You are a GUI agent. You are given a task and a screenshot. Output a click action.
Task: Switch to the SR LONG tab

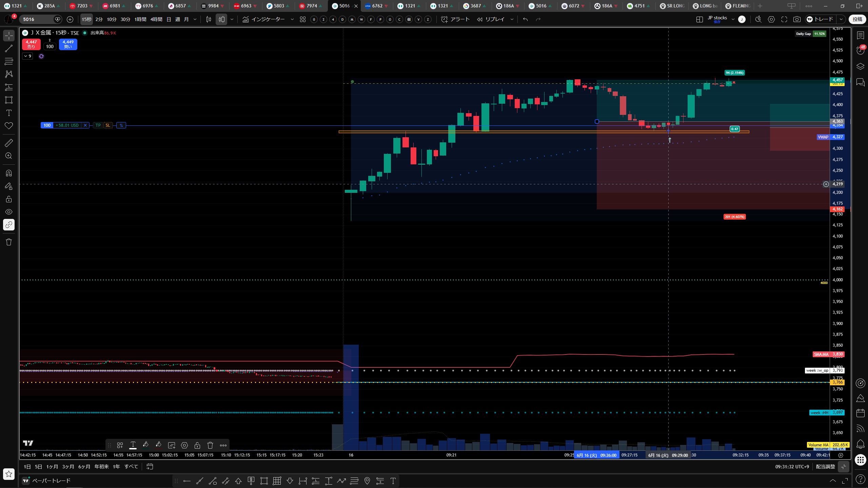[x=672, y=6]
